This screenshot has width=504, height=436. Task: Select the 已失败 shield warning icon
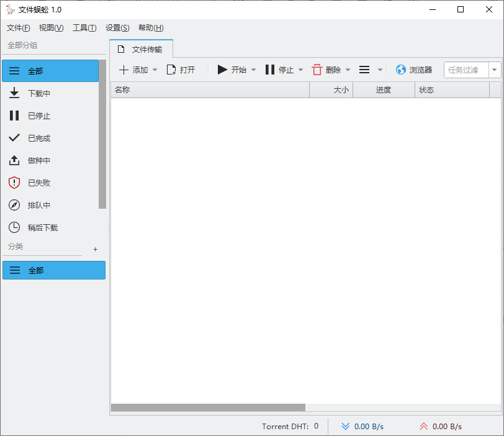pos(14,183)
